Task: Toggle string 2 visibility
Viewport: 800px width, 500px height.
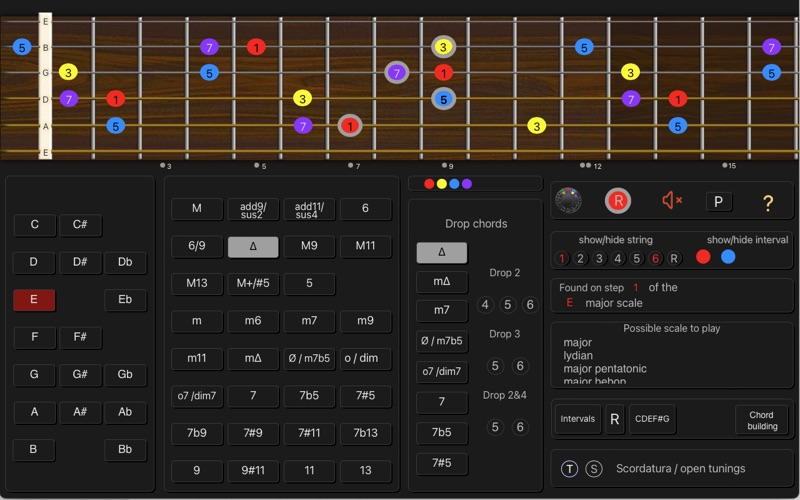Action: [x=580, y=258]
